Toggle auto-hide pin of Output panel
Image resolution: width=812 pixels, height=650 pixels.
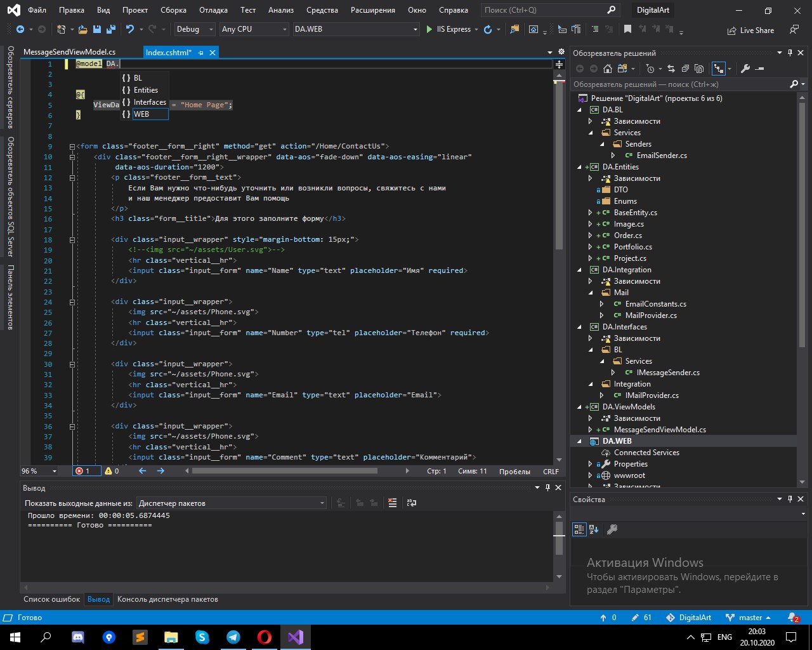[x=547, y=487]
